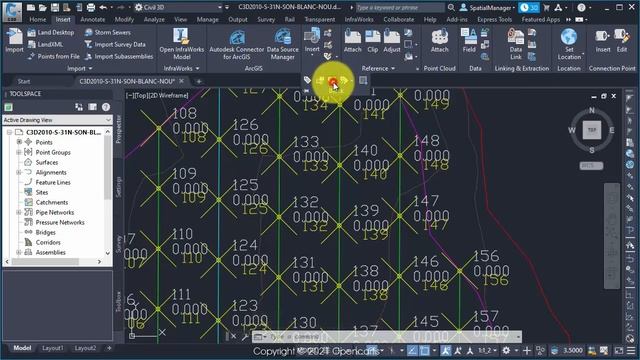The width and height of the screenshot is (640, 360).
Task: Toggle the plus crosshair status bar button
Action: pyautogui.click(x=527, y=351)
